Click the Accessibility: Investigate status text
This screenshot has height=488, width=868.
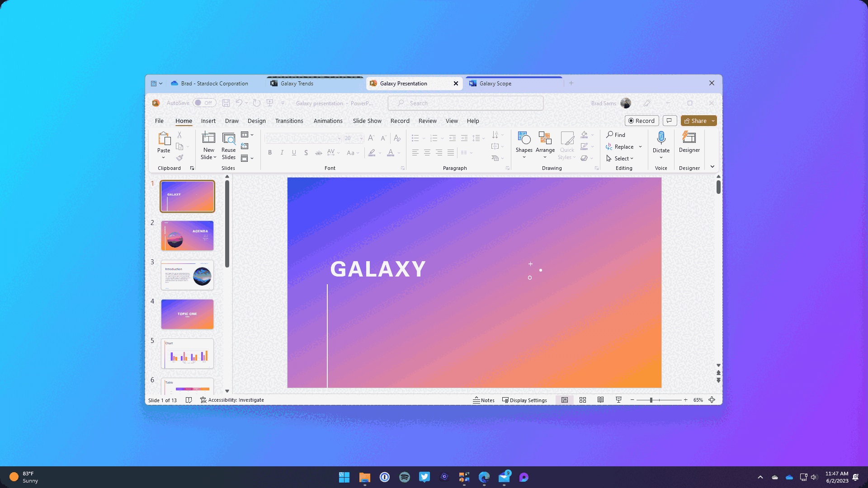click(x=236, y=400)
